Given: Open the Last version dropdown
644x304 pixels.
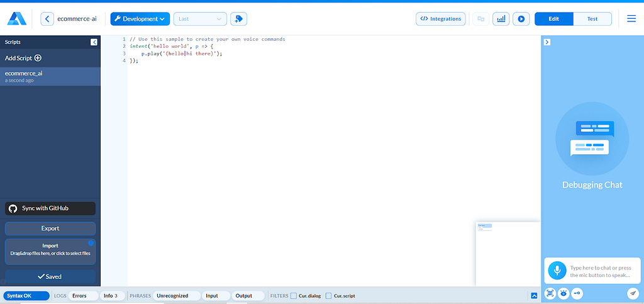Looking at the screenshot, I should [200, 19].
